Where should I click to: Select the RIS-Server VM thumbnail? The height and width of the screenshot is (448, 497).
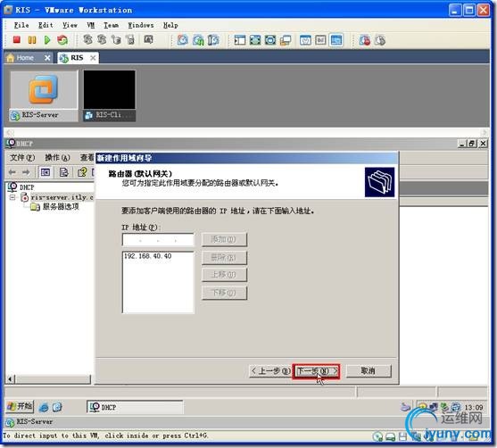point(44,95)
